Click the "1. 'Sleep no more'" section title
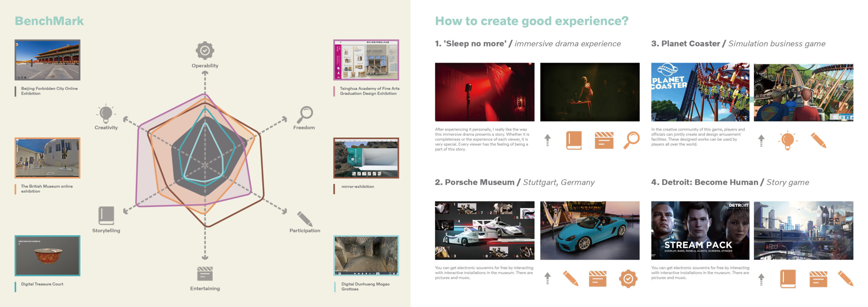The width and height of the screenshot is (868, 307). coord(471,44)
